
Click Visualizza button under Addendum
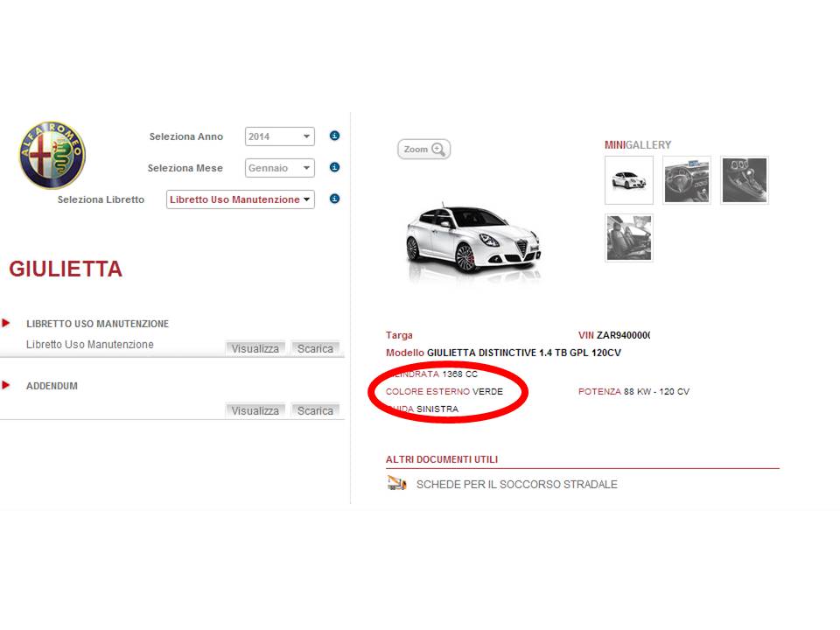coord(255,410)
